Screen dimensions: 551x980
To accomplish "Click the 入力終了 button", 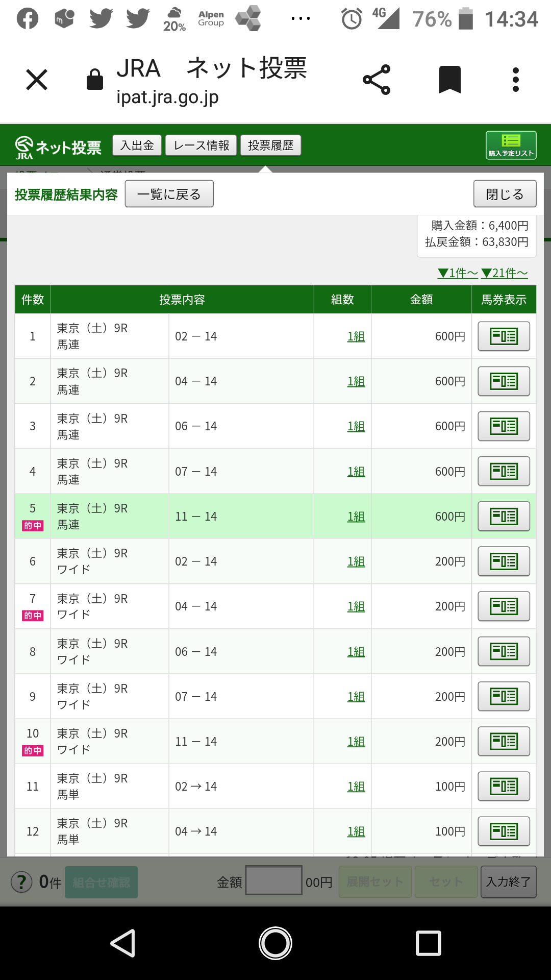I will click(508, 881).
